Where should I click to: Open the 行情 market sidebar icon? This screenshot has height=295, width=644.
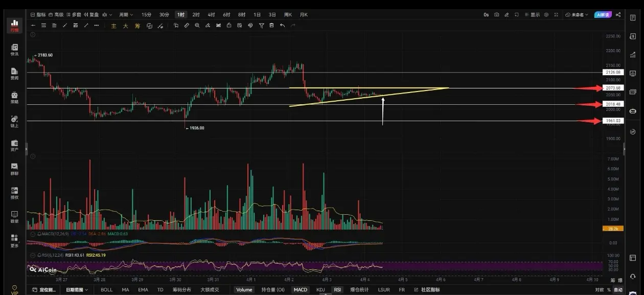14,25
